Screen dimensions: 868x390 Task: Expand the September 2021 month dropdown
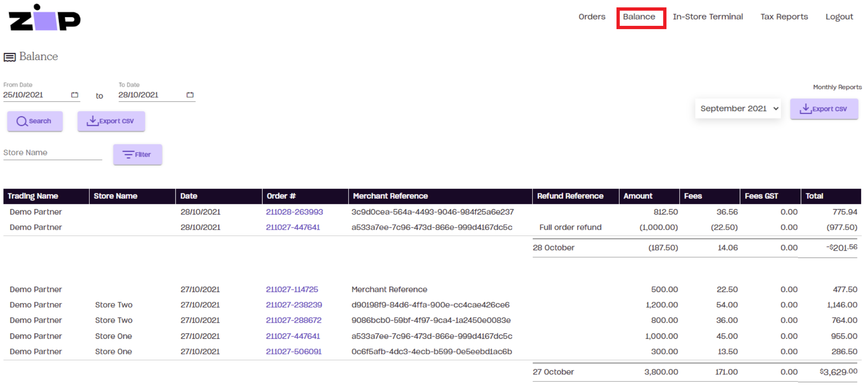tap(738, 109)
